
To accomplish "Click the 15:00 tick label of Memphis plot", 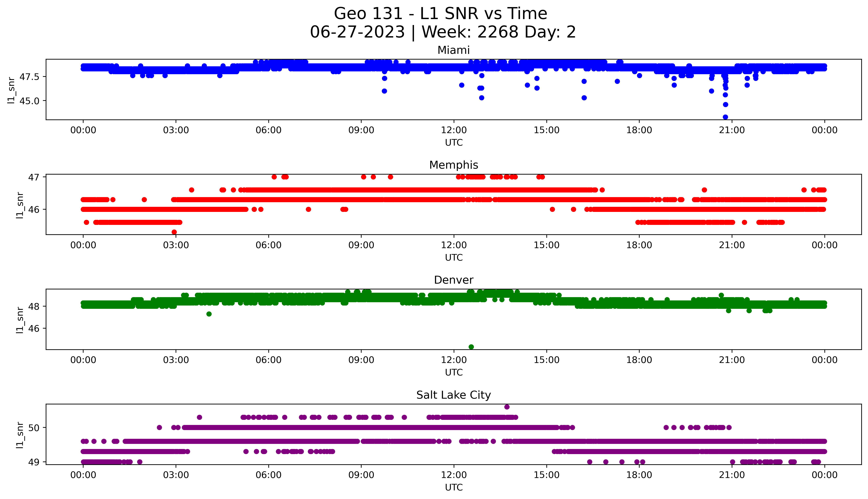I will (x=547, y=245).
